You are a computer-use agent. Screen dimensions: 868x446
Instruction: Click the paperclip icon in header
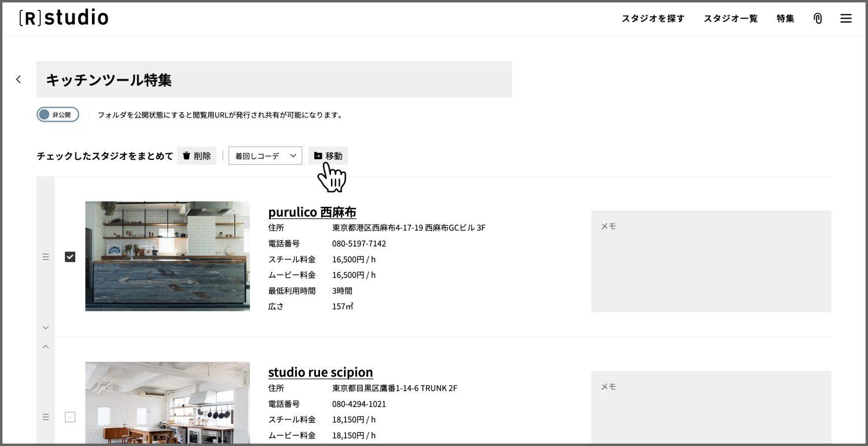point(818,19)
